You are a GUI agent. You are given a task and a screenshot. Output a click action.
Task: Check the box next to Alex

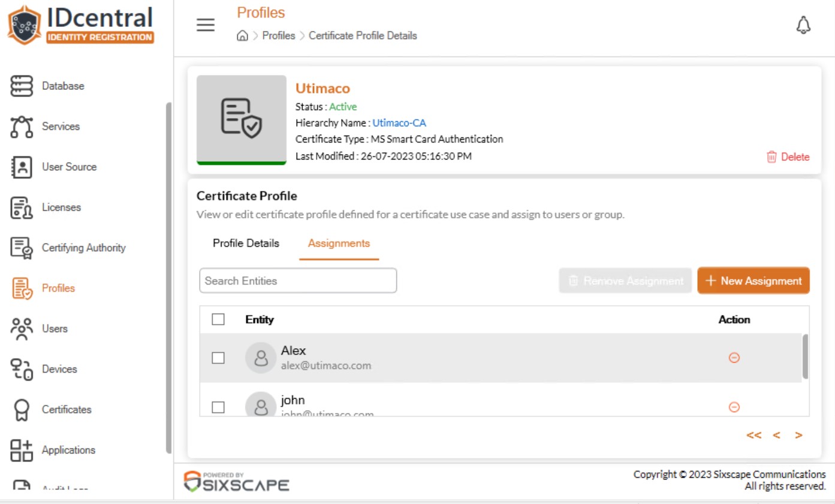click(x=218, y=358)
